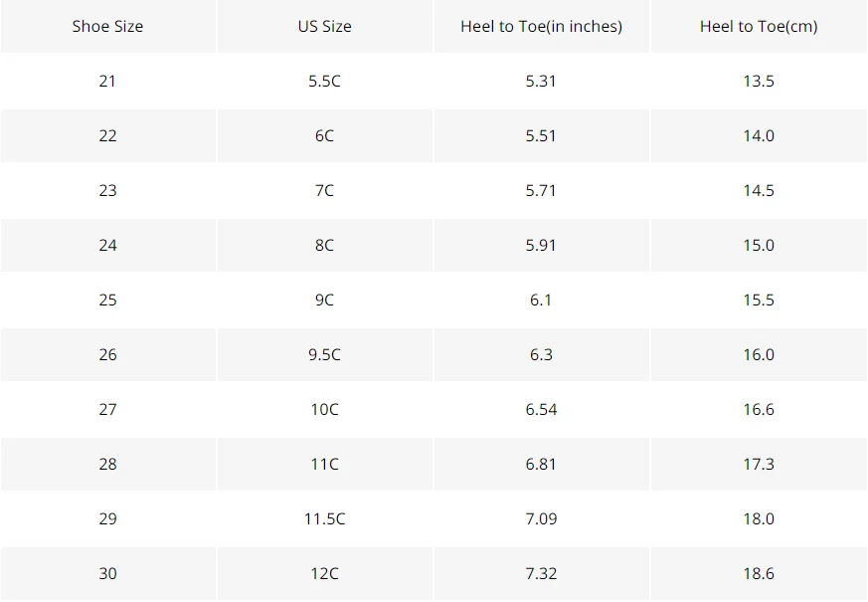The height and width of the screenshot is (602, 868).
Task: Select the Heel to Toe(in inches) header
Action: pyautogui.click(x=542, y=26)
